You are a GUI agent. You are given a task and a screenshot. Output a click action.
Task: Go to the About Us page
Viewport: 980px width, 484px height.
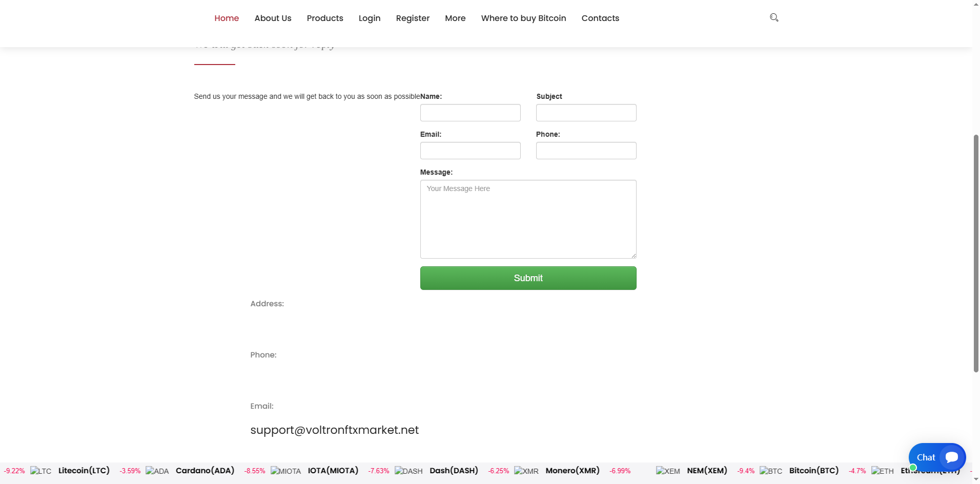coord(273,18)
